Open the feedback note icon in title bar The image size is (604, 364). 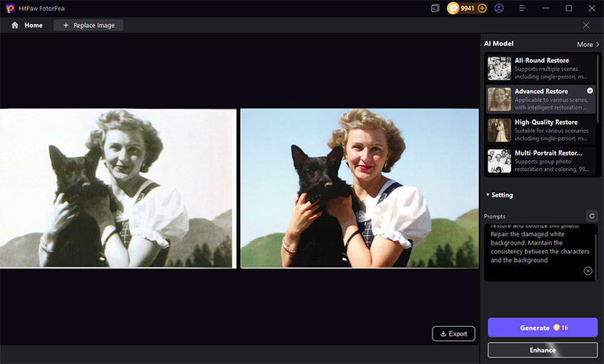435,8
